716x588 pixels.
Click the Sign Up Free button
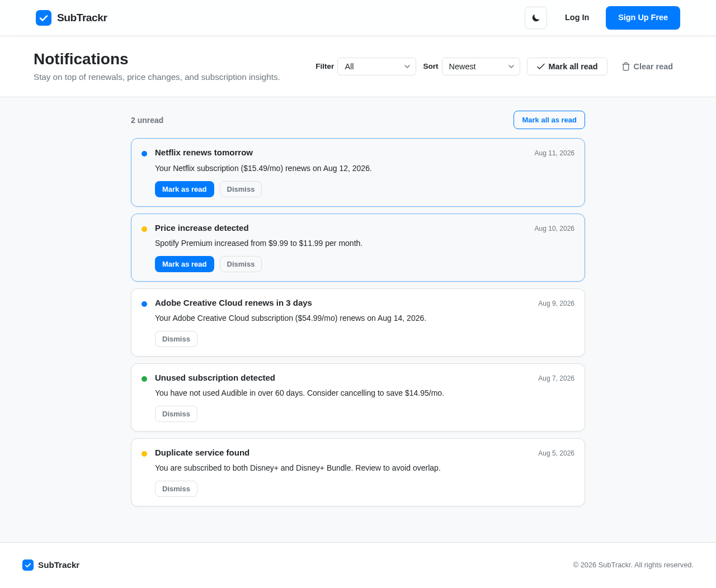tap(643, 18)
